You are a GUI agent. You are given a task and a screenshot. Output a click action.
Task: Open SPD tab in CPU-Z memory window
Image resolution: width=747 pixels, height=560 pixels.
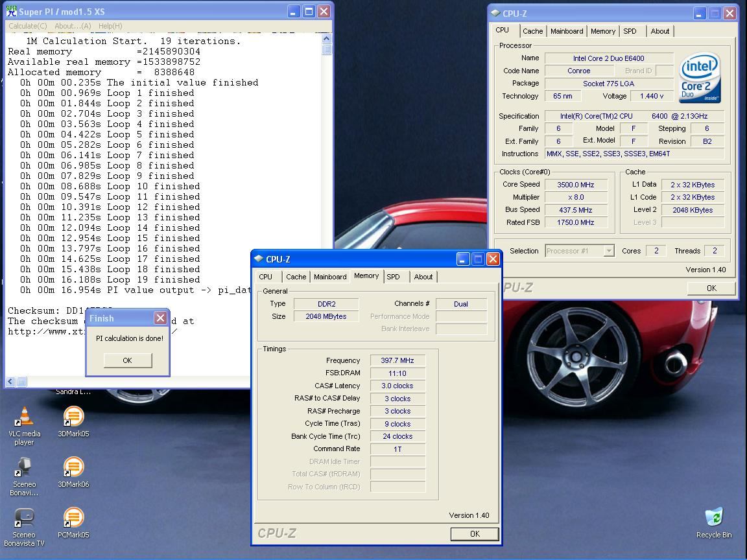[393, 277]
